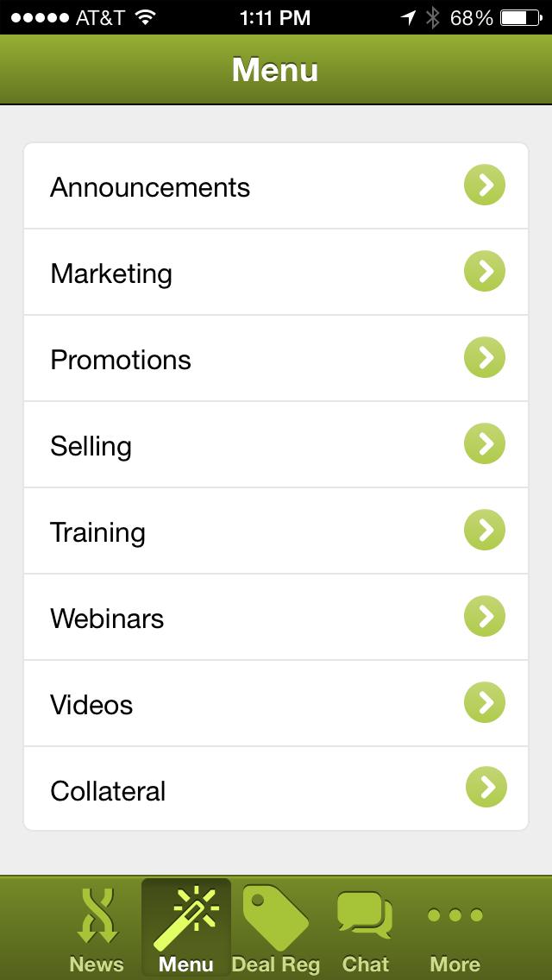Hit the arrow icon next to Webinars

(x=485, y=617)
